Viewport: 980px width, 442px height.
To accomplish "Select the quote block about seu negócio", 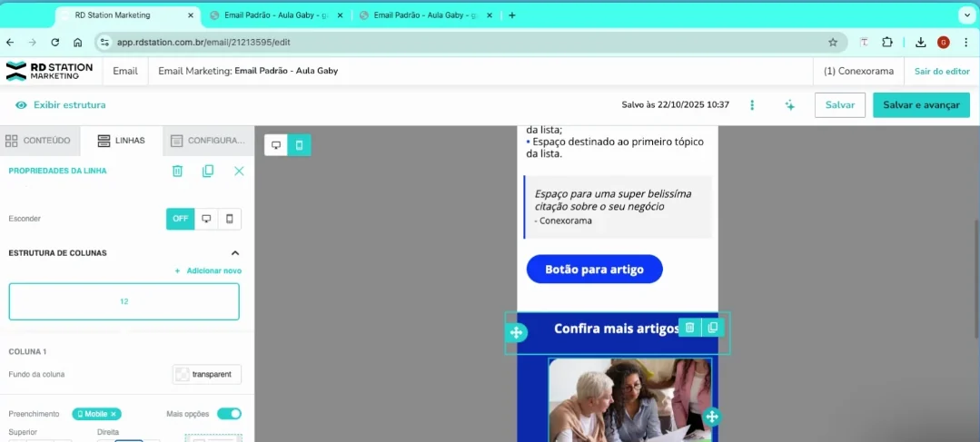I will point(618,207).
